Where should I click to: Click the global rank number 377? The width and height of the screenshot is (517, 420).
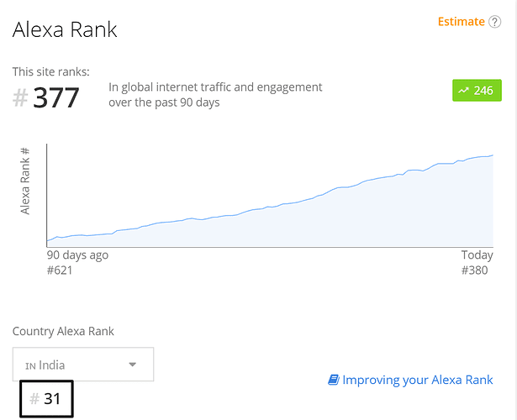pyautogui.click(x=56, y=97)
